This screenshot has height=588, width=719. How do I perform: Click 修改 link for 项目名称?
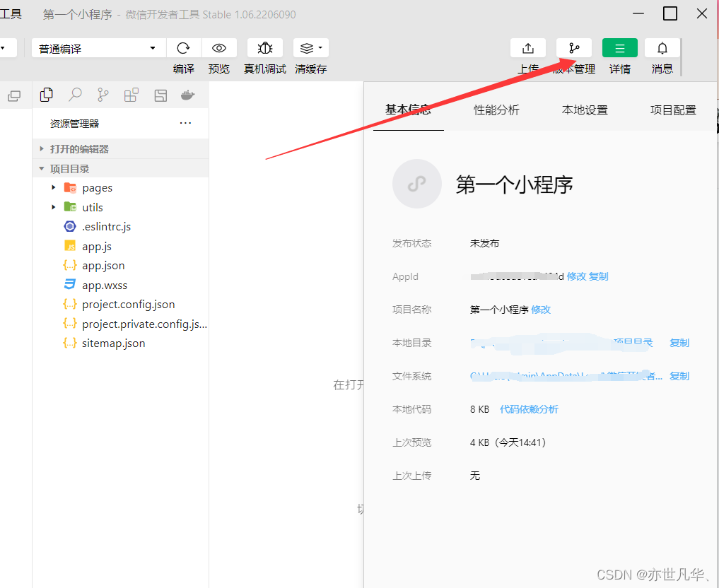[x=541, y=310]
